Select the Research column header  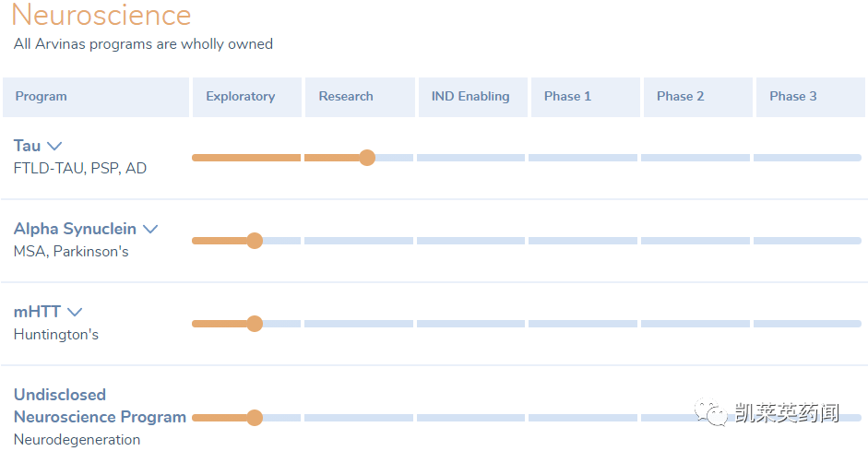click(360, 97)
